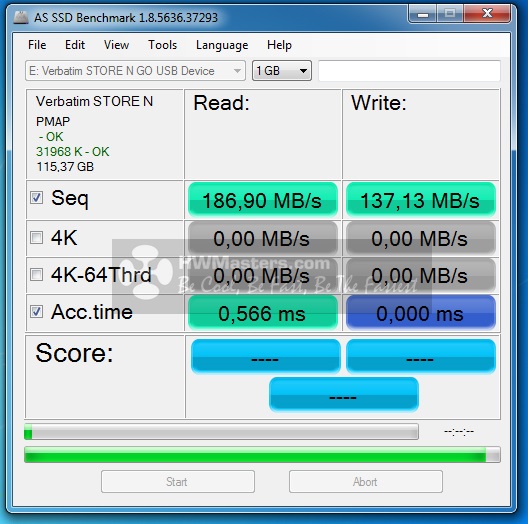Viewport: 528px width, 524px height.
Task: Open the Edit menu
Action: (x=75, y=45)
